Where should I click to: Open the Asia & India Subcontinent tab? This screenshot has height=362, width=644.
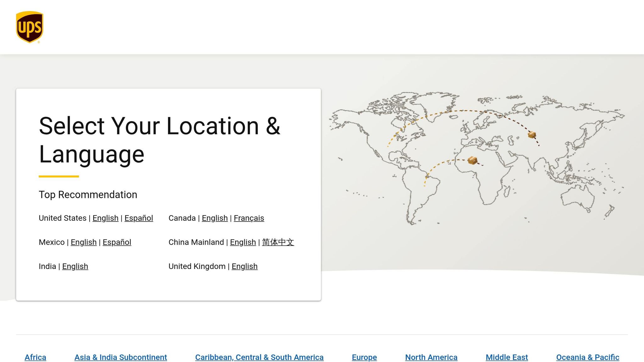point(121,357)
